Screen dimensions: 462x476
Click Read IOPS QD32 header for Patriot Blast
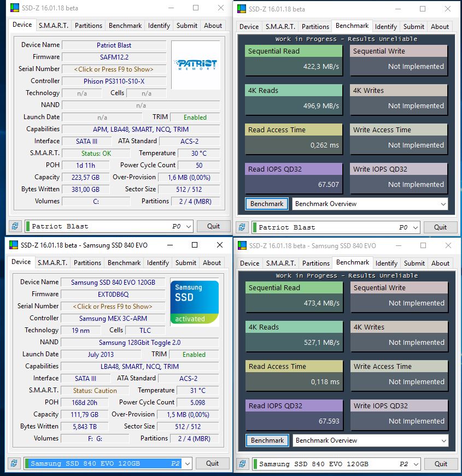(x=294, y=169)
